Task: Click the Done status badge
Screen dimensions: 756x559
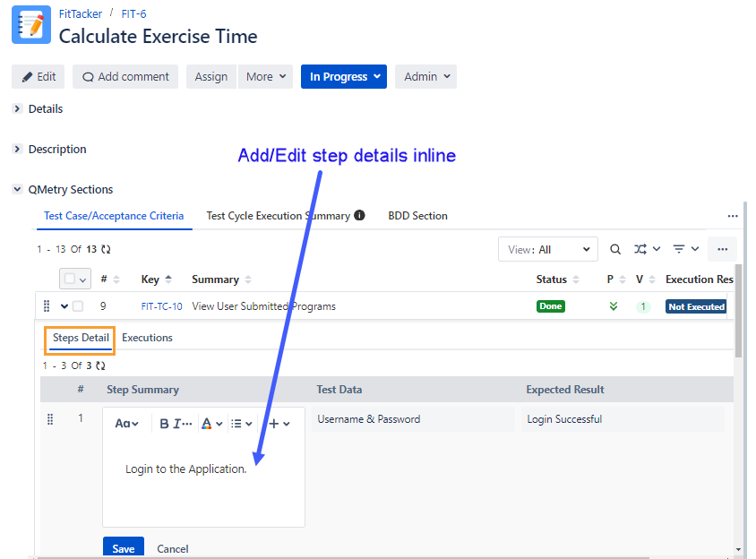Action: click(551, 306)
